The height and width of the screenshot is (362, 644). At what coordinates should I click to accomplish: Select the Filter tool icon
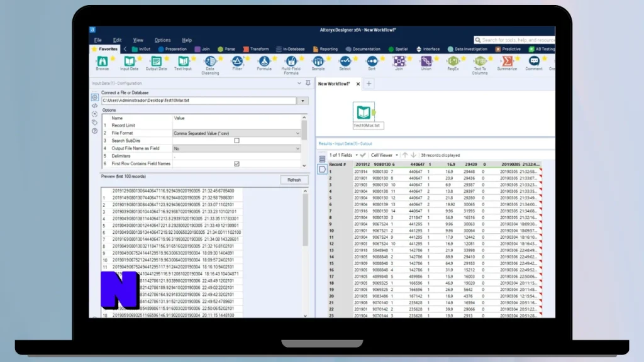(x=237, y=62)
